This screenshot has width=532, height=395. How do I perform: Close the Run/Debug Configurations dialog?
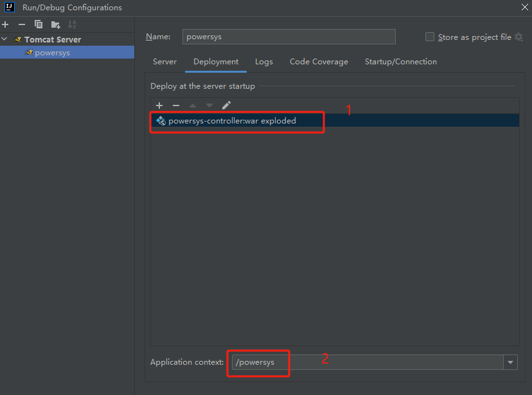(524, 7)
